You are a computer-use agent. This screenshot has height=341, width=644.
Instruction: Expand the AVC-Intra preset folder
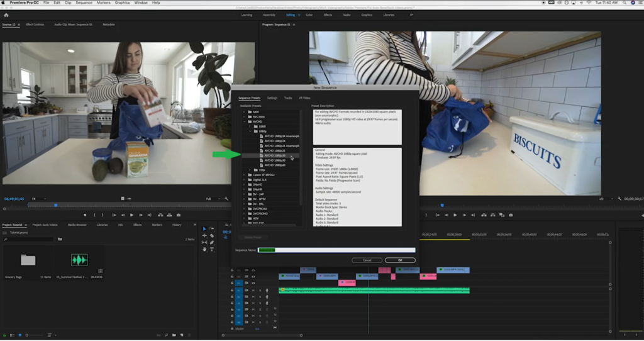click(x=244, y=116)
